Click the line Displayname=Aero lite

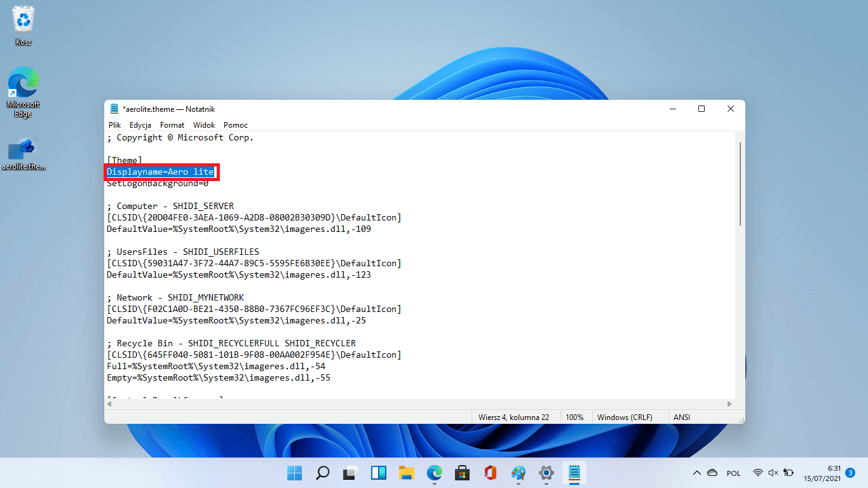[160, 172]
